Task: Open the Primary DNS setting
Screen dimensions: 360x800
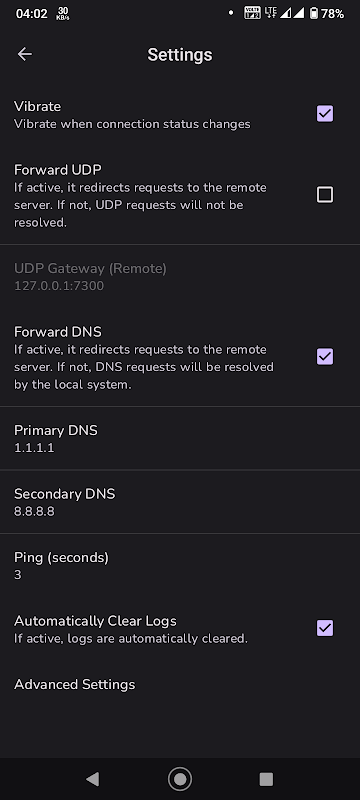Action: (x=180, y=438)
